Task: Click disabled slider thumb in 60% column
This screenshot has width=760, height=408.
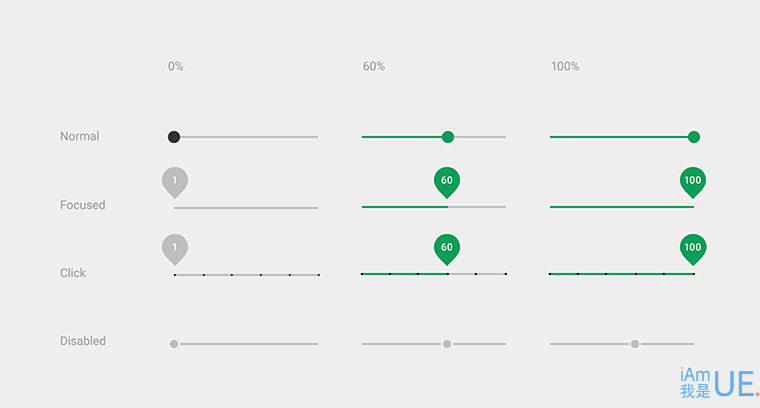Action: [447, 344]
